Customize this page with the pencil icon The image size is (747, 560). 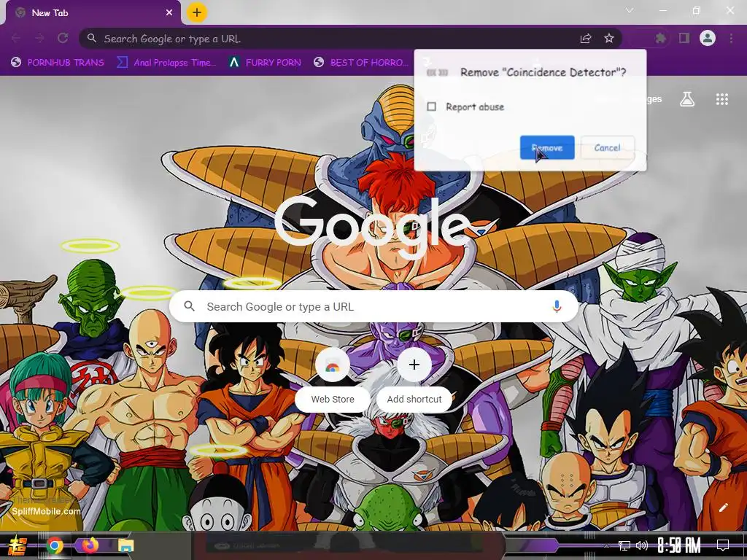[723, 507]
